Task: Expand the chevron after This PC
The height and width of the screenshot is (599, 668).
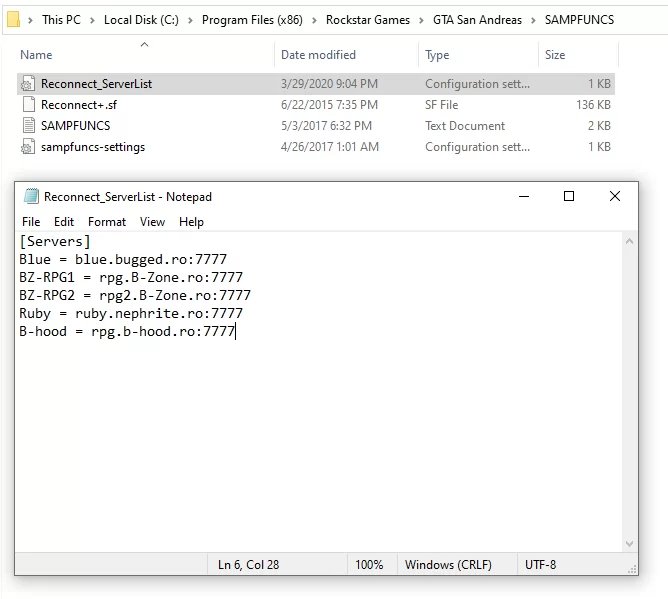Action: point(92,20)
